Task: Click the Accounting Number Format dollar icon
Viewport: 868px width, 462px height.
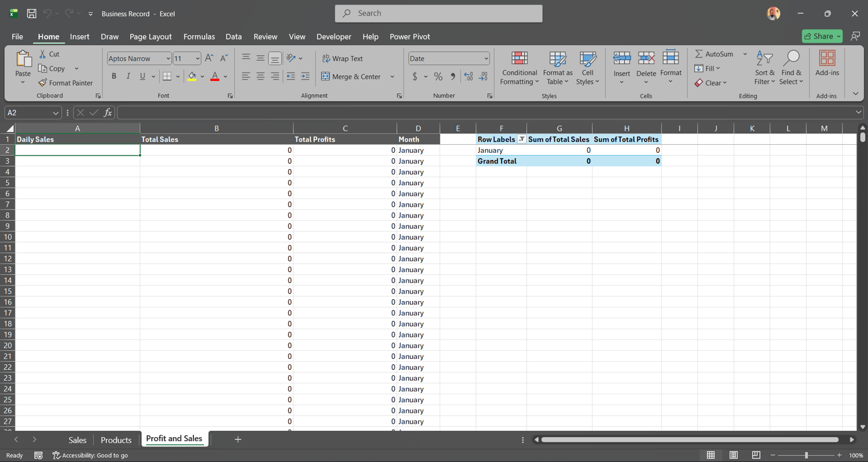Action: [x=415, y=76]
